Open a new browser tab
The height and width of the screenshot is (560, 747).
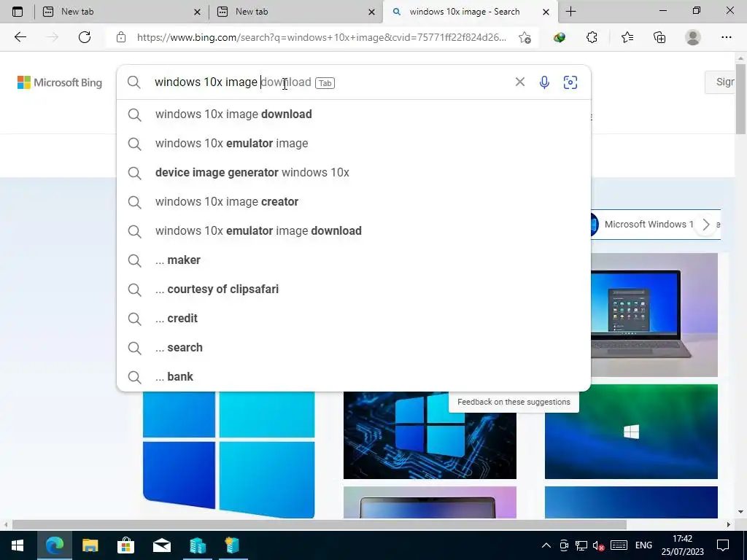(x=570, y=12)
